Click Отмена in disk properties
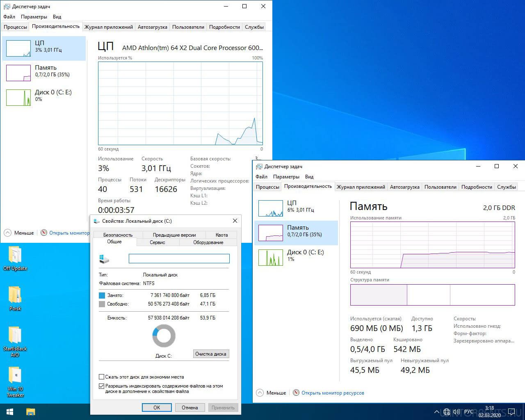This screenshot has width=525, height=420. pyautogui.click(x=190, y=408)
